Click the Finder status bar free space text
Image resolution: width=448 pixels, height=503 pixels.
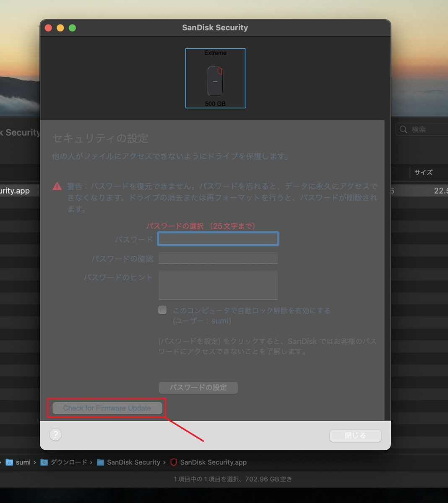click(x=233, y=479)
